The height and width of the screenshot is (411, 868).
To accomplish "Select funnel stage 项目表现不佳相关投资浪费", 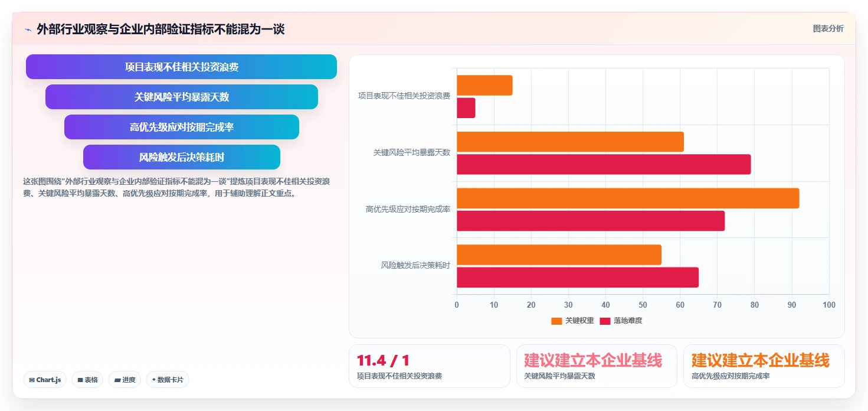I will tap(181, 67).
